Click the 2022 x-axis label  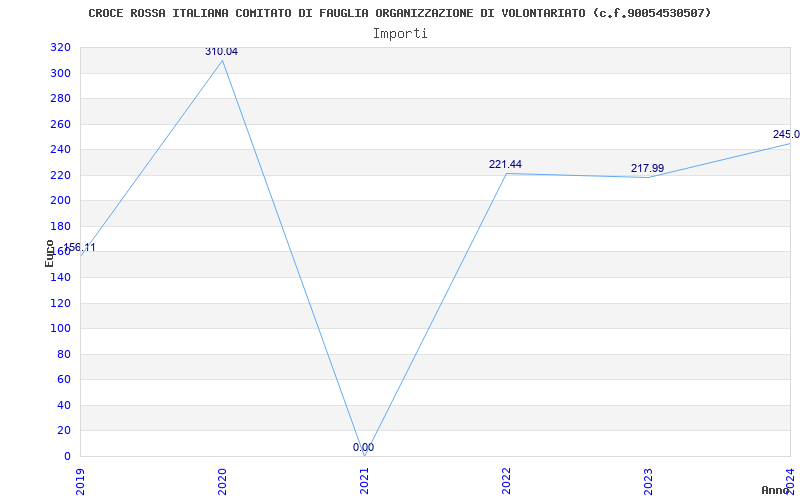(506, 482)
